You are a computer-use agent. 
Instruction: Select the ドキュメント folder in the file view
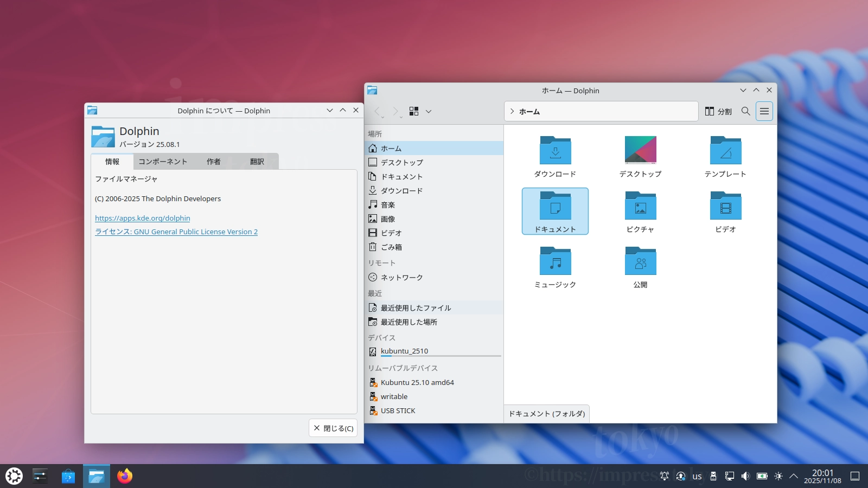click(555, 211)
